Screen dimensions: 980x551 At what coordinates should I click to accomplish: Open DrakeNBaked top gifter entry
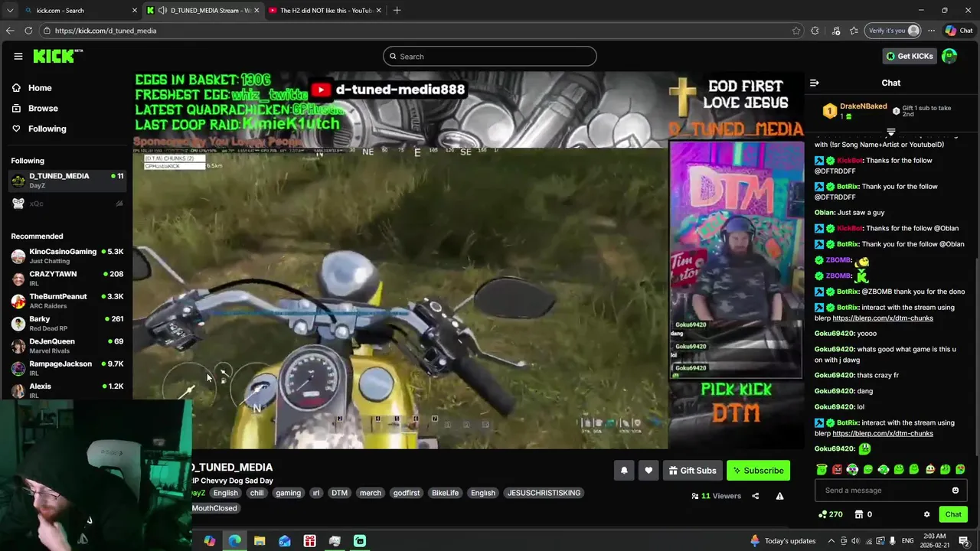pyautogui.click(x=855, y=111)
